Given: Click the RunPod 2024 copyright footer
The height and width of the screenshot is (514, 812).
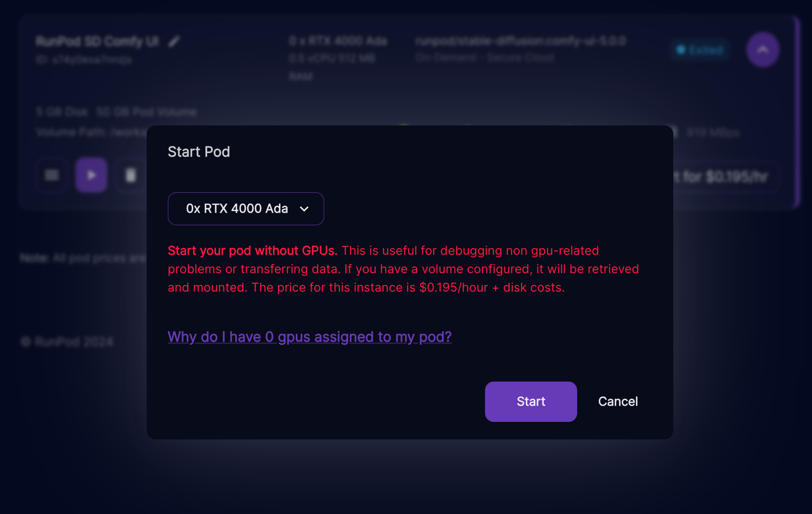Looking at the screenshot, I should click(68, 342).
